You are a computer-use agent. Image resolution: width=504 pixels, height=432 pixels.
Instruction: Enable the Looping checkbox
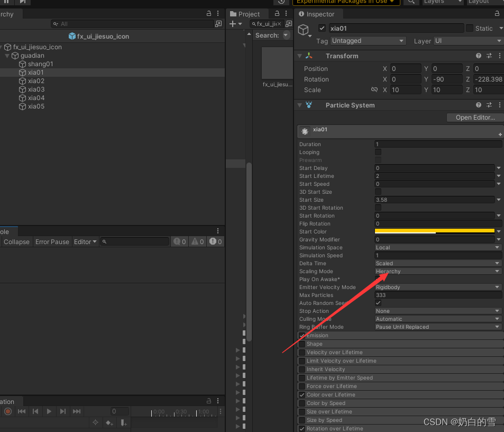pyautogui.click(x=379, y=152)
